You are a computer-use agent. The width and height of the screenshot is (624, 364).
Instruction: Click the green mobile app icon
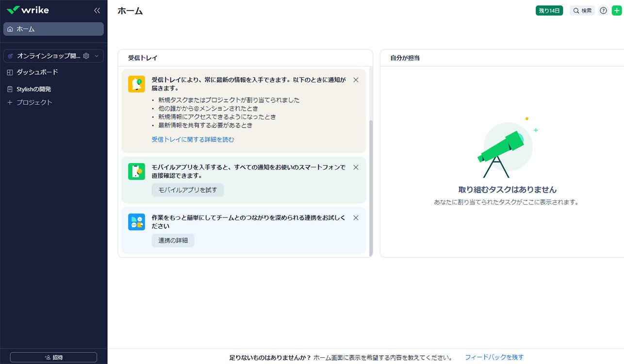click(x=136, y=171)
